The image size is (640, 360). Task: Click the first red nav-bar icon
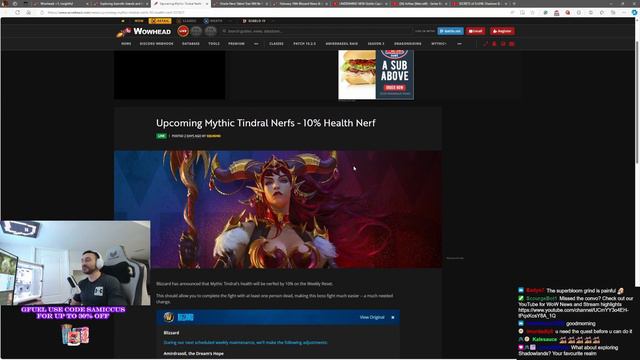485,44
